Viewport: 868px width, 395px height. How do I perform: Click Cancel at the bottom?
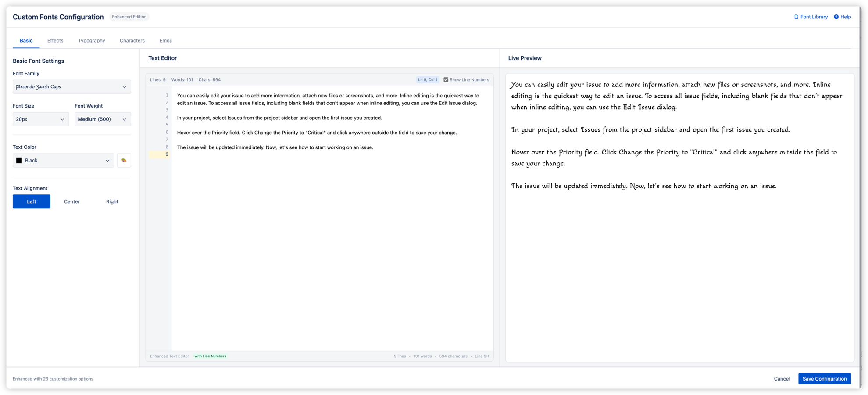pyautogui.click(x=782, y=378)
